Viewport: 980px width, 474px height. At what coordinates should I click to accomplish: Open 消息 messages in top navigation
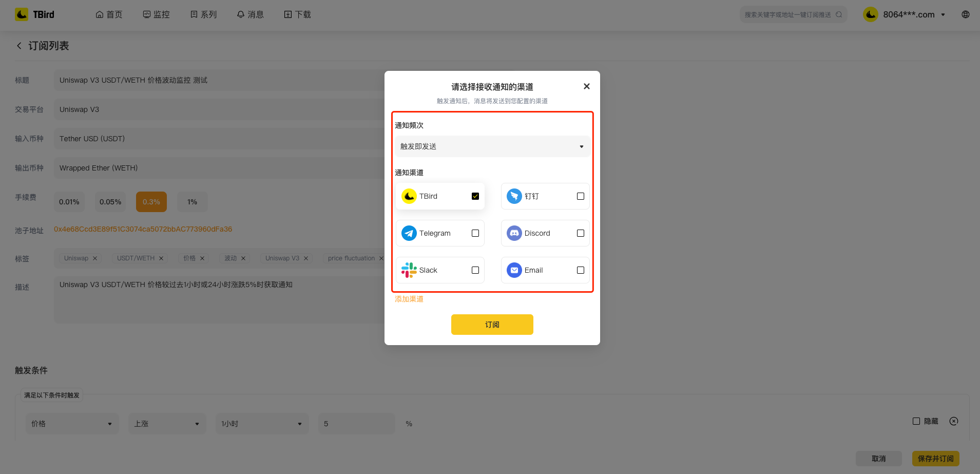(250, 14)
